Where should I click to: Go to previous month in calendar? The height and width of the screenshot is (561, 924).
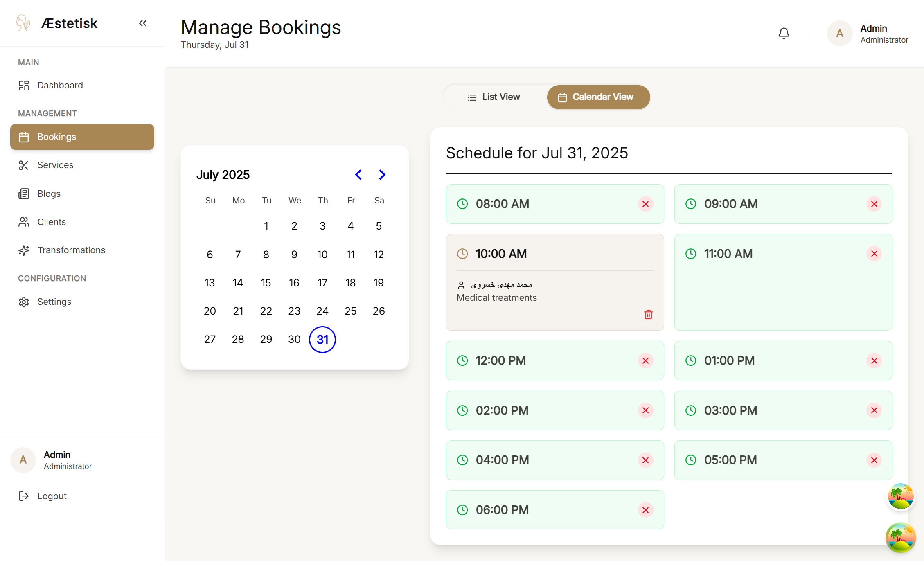[x=358, y=175]
